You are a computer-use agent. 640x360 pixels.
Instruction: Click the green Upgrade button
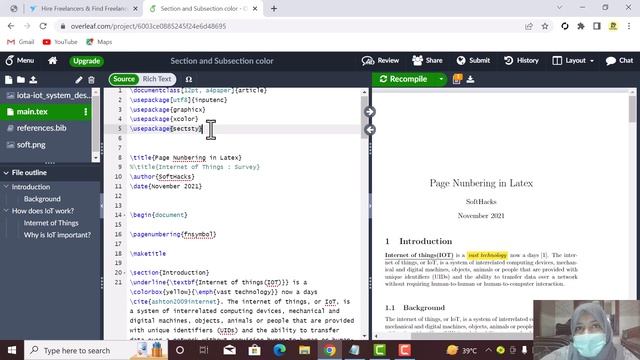tap(86, 61)
